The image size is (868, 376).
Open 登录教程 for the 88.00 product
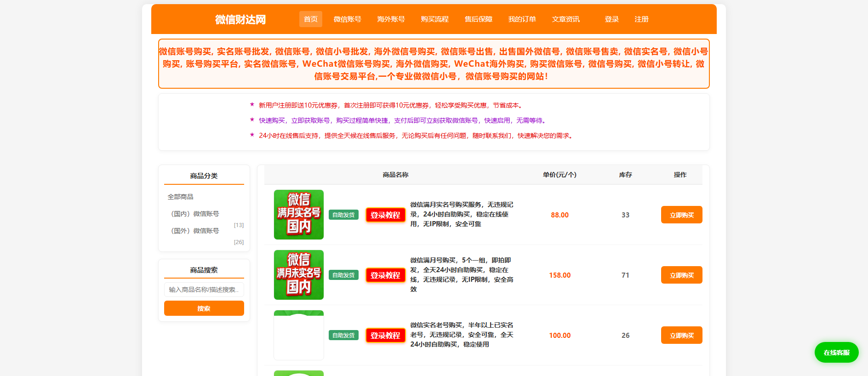386,215
